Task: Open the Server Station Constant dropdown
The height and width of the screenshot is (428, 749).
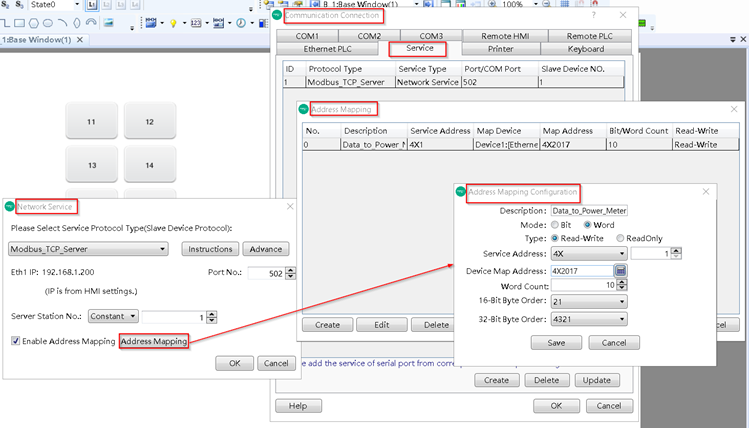Action: 119,317
